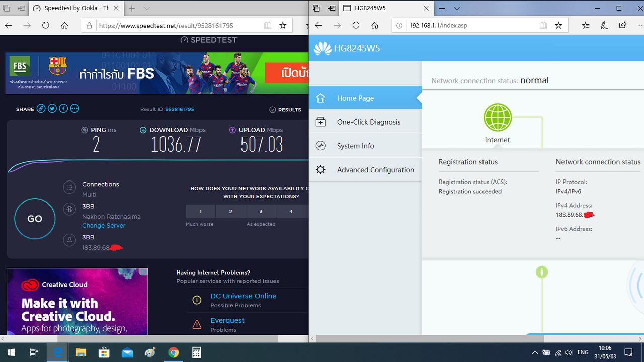
Task: Expand tab preview dropdown in router window
Action: 457,8
